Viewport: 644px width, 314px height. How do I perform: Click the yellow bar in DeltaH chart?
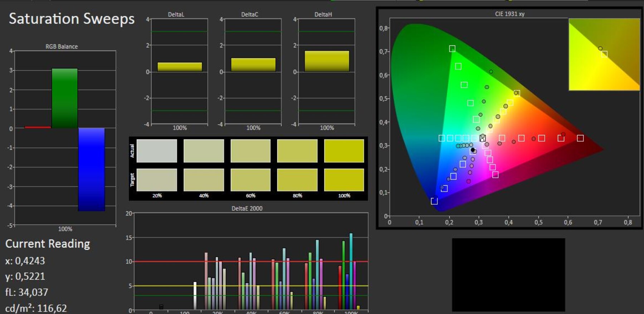(x=327, y=61)
